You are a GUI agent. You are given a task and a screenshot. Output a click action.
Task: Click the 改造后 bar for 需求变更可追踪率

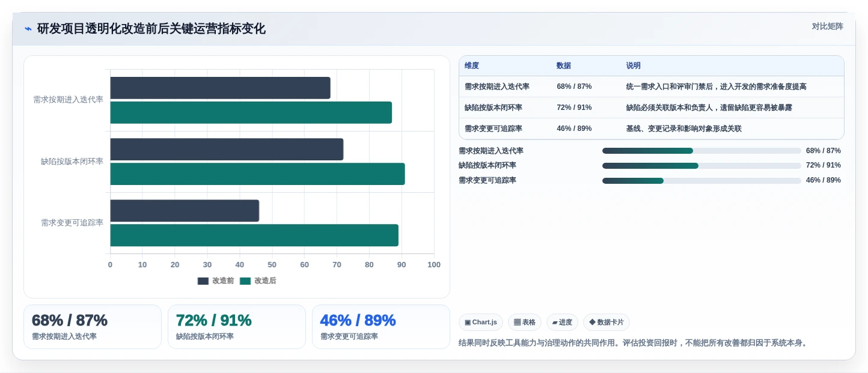pyautogui.click(x=254, y=235)
